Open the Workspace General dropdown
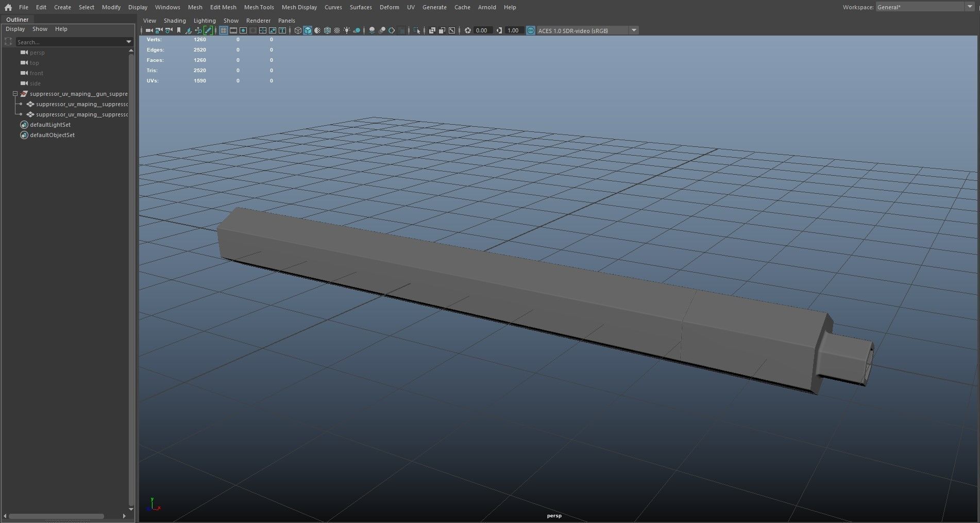 click(x=925, y=7)
